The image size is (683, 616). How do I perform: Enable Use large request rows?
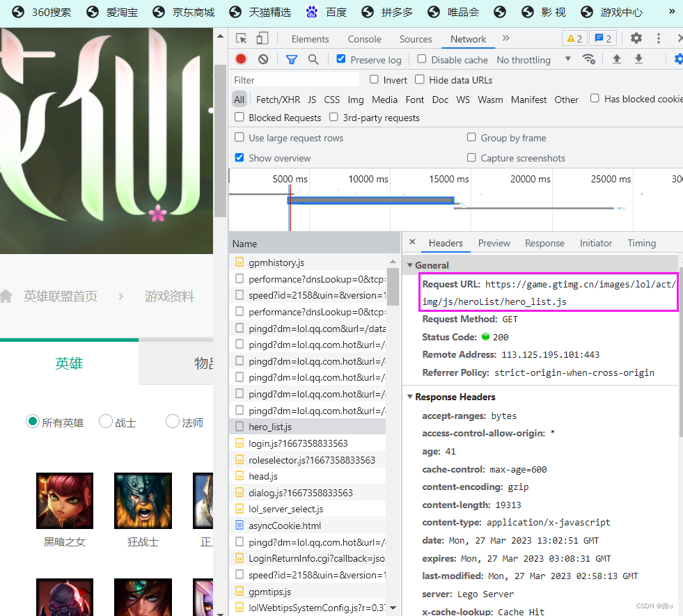click(239, 137)
